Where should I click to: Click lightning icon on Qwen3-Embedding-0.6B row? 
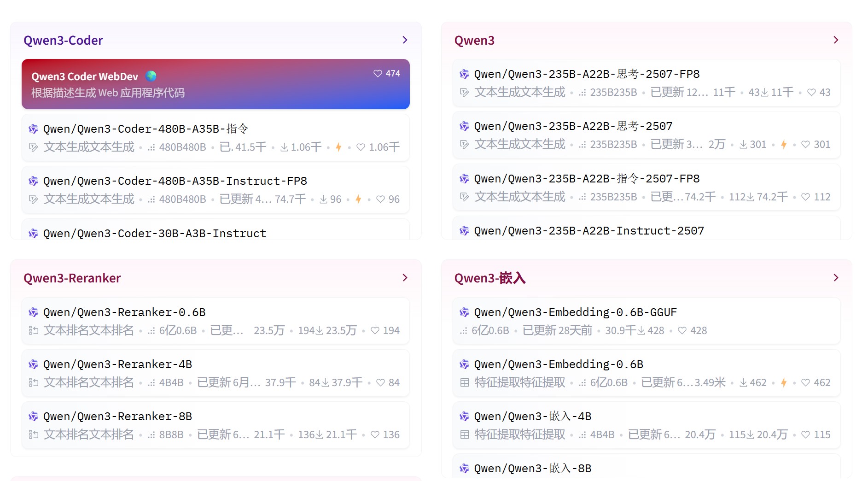tap(784, 383)
